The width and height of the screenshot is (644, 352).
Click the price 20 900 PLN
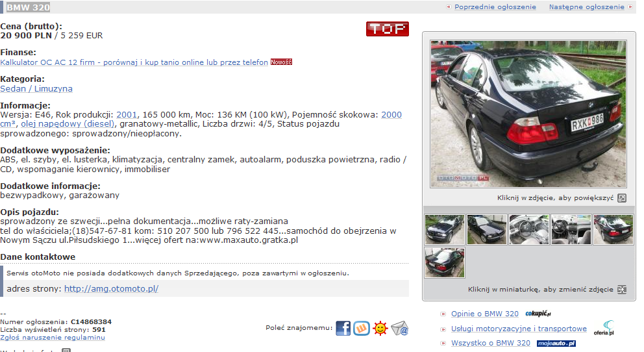(26, 36)
